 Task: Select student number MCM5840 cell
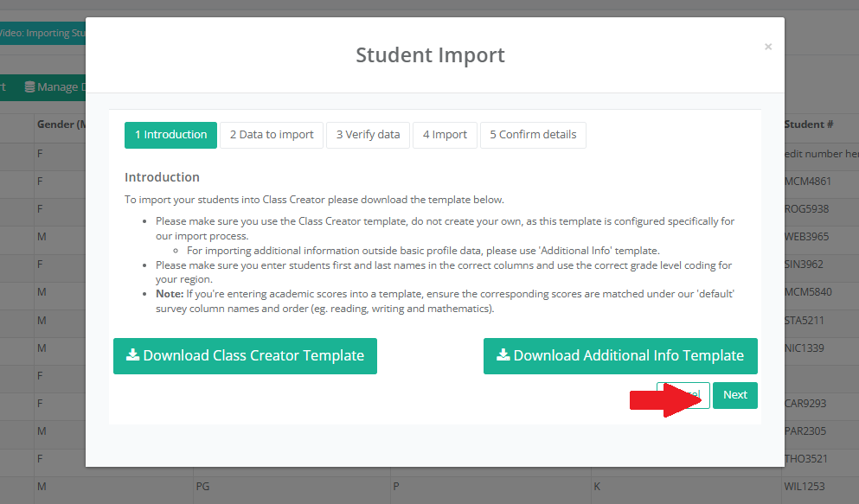tap(808, 292)
